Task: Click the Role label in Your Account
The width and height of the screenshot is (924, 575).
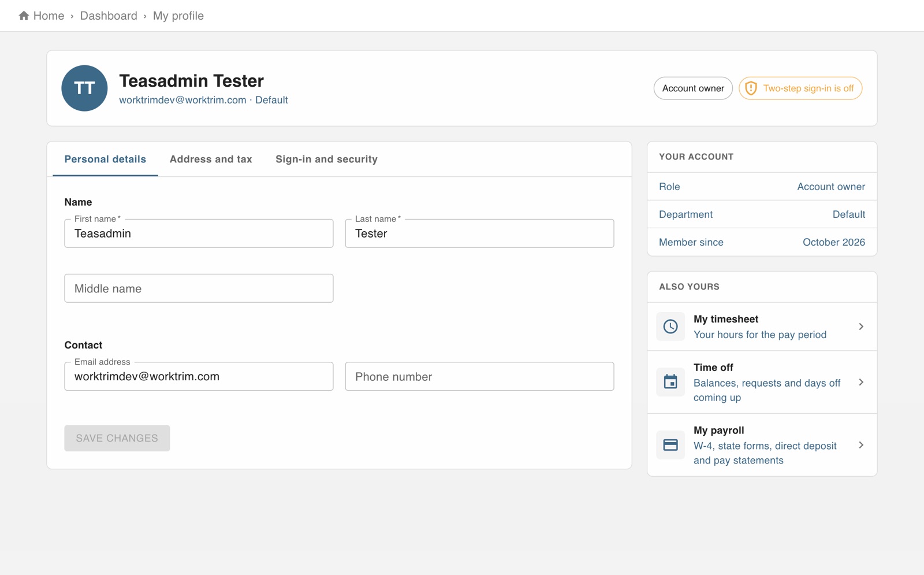Action: tap(669, 187)
